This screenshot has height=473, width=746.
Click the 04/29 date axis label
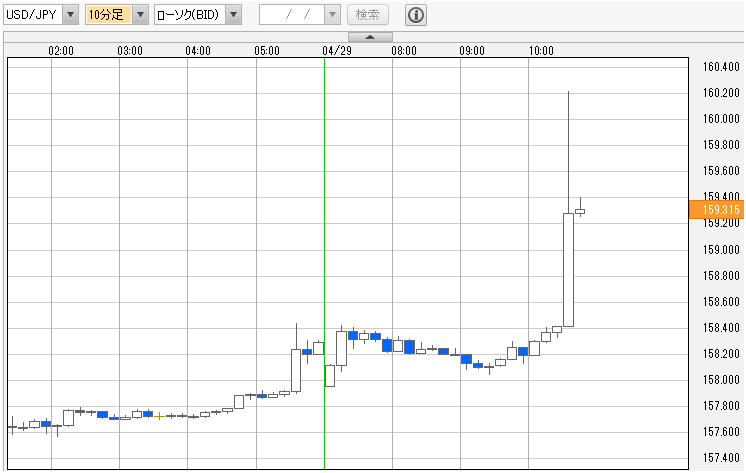(336, 50)
